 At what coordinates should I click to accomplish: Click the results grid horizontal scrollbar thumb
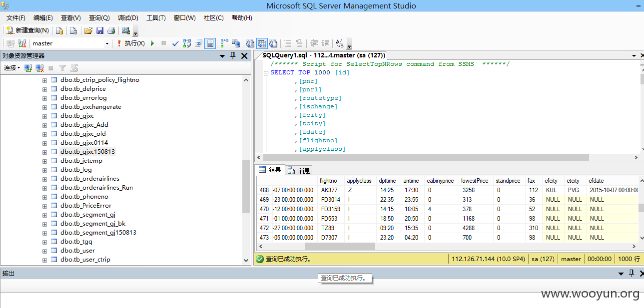coord(340,246)
